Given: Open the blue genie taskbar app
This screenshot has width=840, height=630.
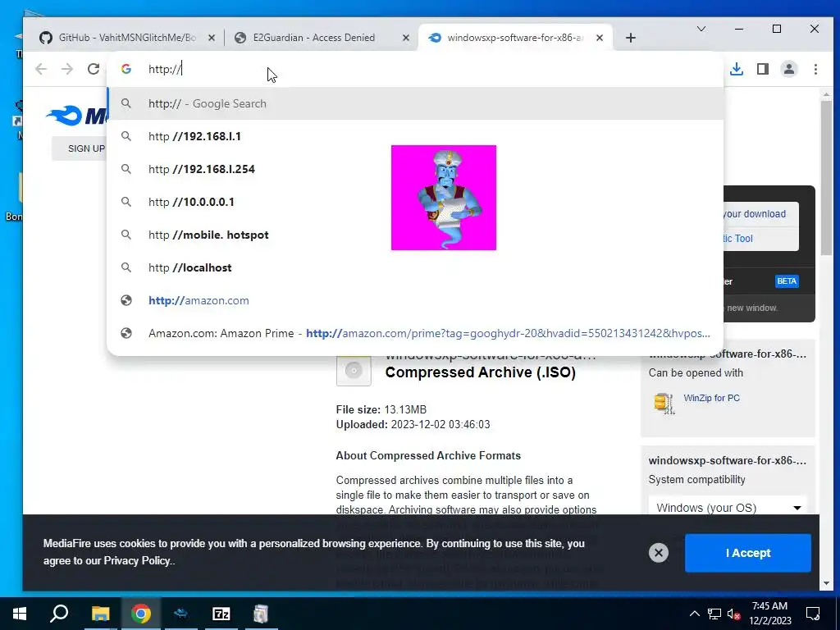Looking at the screenshot, I should (x=181, y=614).
